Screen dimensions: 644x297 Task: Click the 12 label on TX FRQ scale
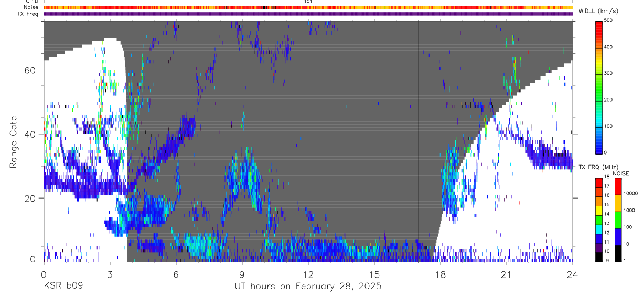pyautogui.click(x=606, y=232)
